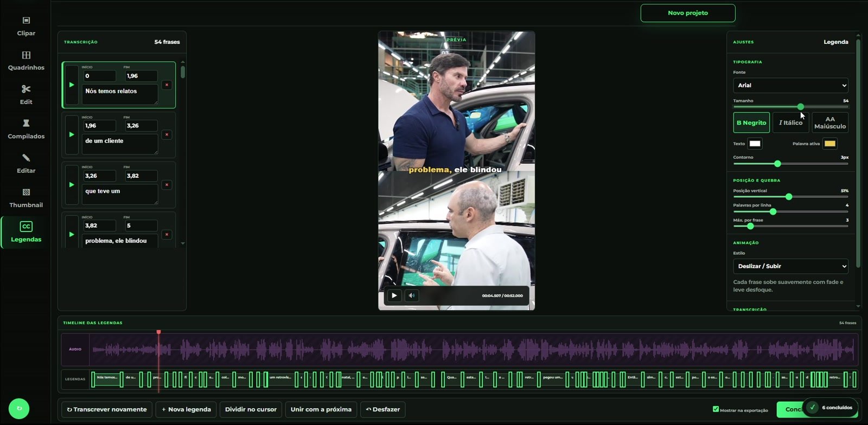Delete the 'problema, ele blindou' phrase
Viewport: 868px width, 425px height.
click(167, 235)
